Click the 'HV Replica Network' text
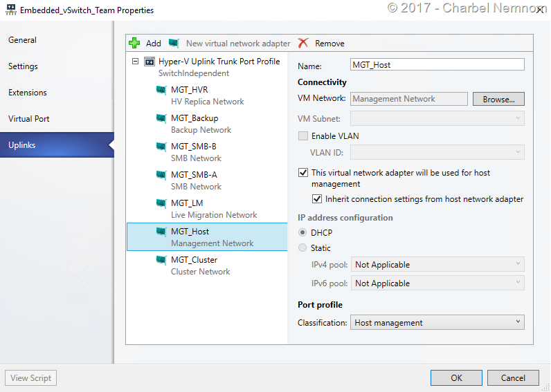Screen dimensions: 551x392 coord(208,102)
